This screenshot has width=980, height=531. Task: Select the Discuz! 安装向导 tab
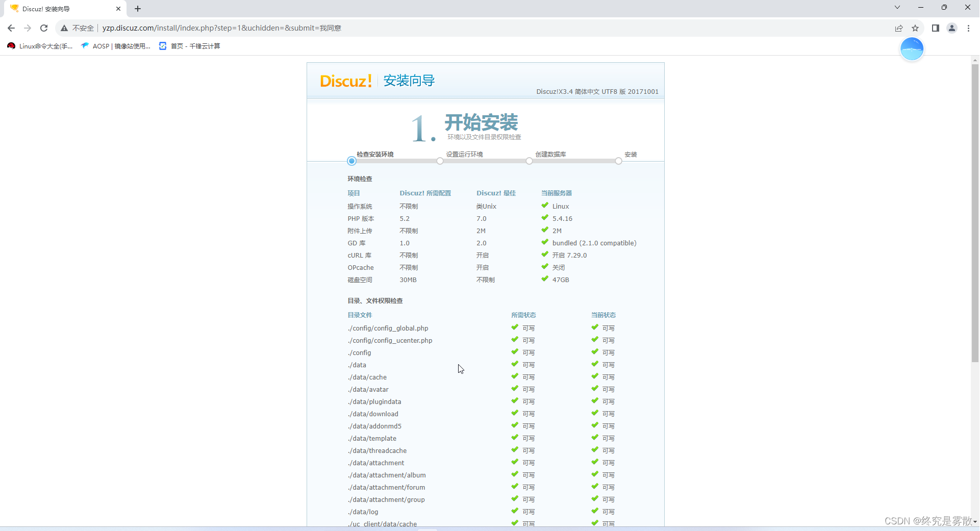pyautogui.click(x=65, y=9)
